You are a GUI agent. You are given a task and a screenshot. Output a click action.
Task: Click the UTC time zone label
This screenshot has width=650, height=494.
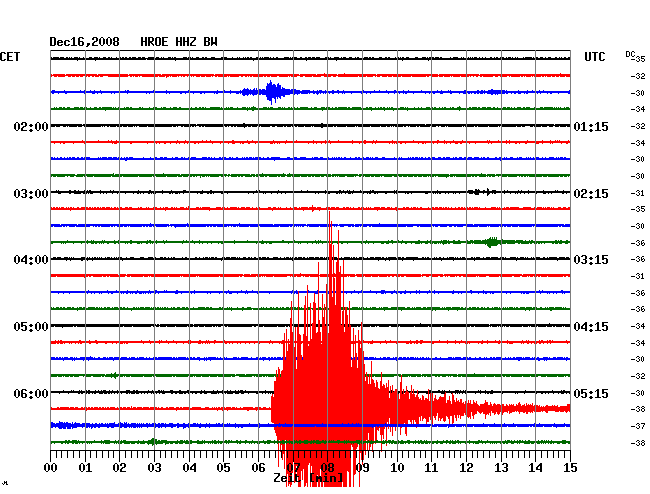click(594, 57)
